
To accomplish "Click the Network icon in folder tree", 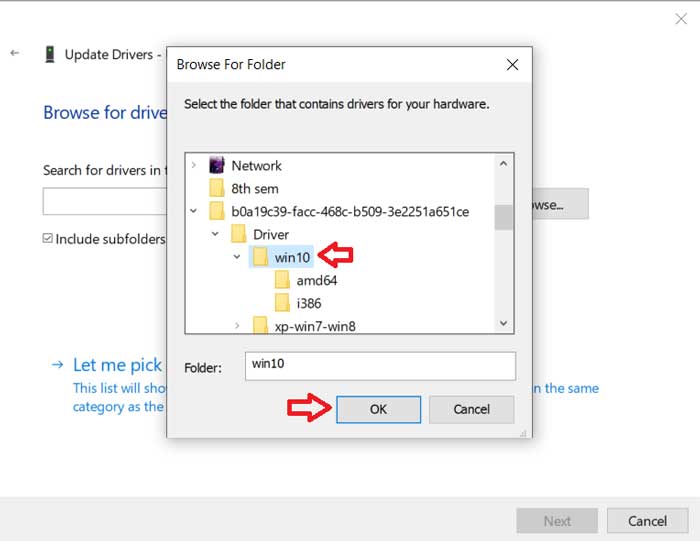I will click(x=217, y=165).
